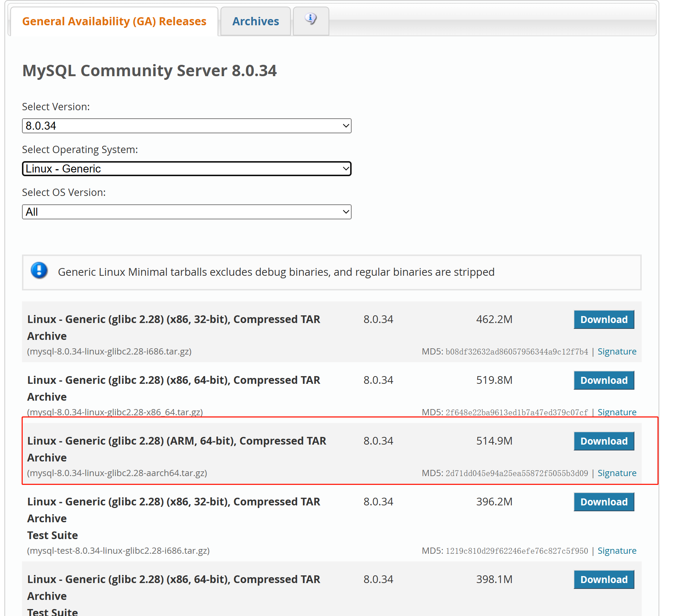Download the 396.2M 32-bit Test Suite archive

(x=604, y=502)
